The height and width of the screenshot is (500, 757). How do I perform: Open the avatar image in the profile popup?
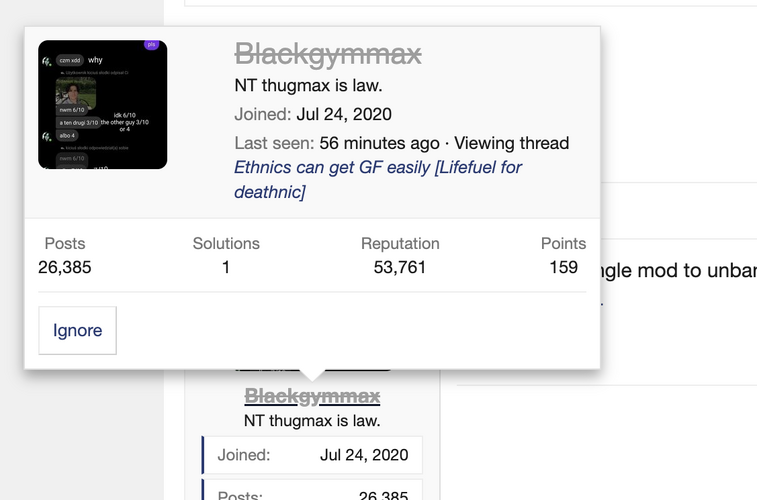pyautogui.click(x=103, y=105)
